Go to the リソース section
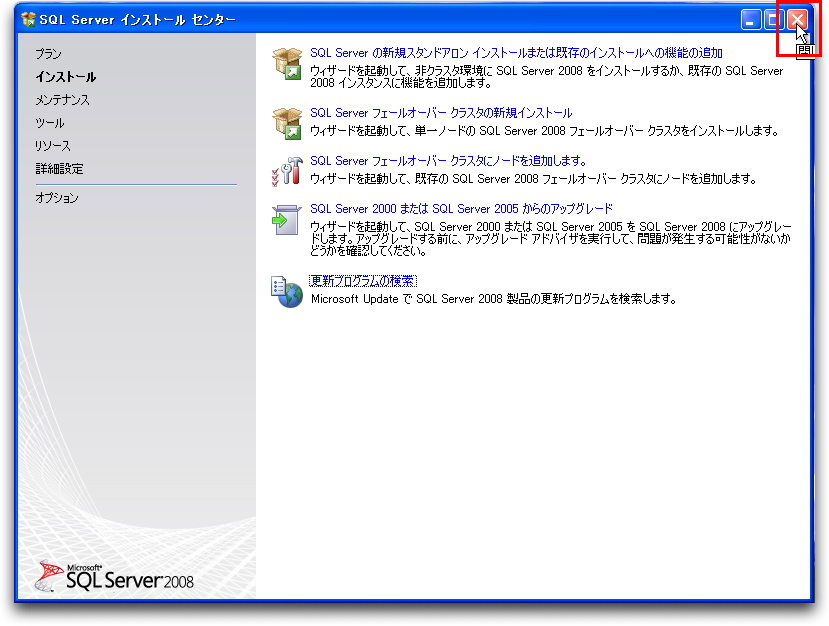 click(x=52, y=146)
